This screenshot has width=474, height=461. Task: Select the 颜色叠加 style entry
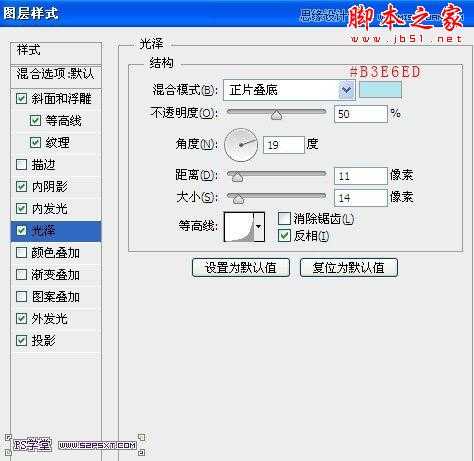[56, 253]
